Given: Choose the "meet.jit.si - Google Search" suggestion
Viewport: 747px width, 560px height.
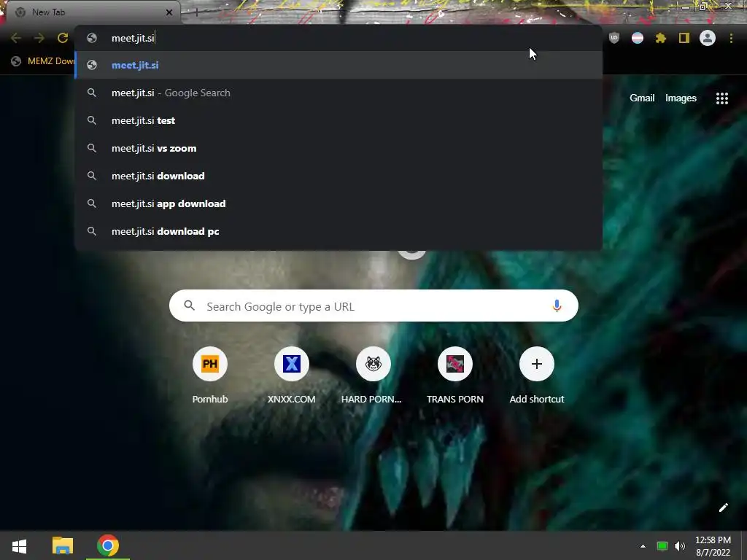Looking at the screenshot, I should pyautogui.click(x=339, y=93).
